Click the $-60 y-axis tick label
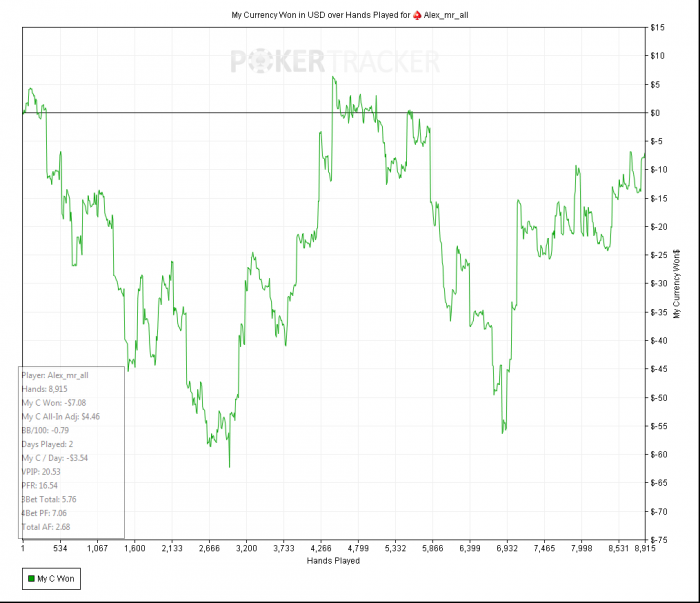 (x=659, y=455)
